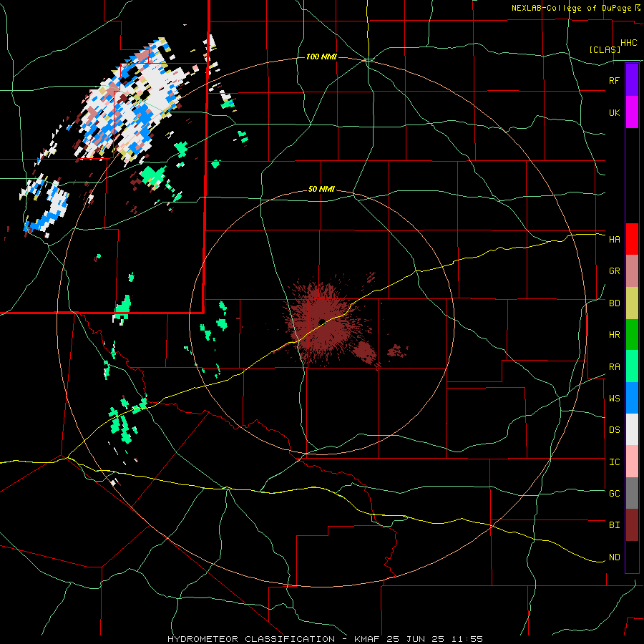Image resolution: width=644 pixels, height=644 pixels.
Task: Click the black radar site dot
Action: click(322, 321)
